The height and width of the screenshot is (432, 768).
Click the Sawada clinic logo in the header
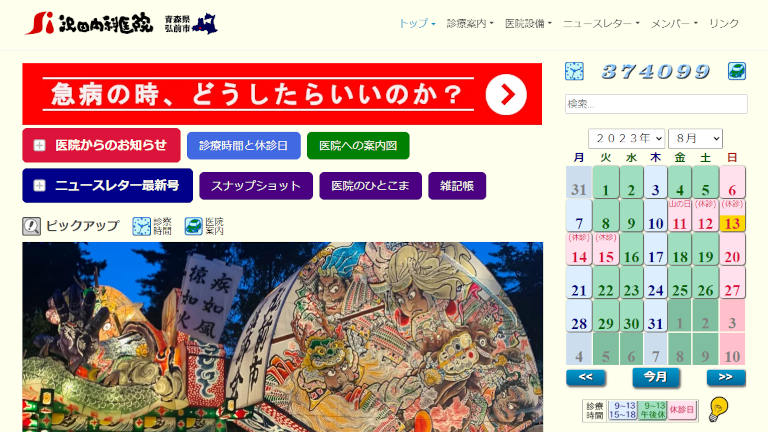[x=89, y=23]
